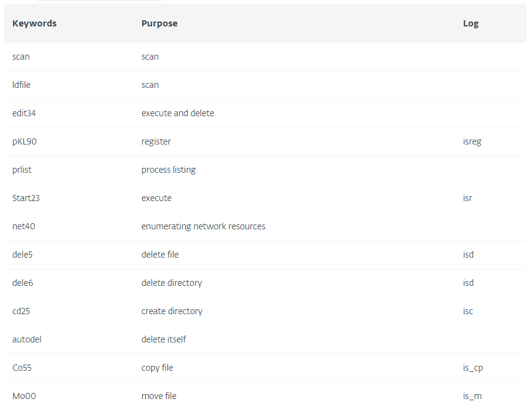
Task: Select the prlist keyword cell
Action: coord(22,170)
